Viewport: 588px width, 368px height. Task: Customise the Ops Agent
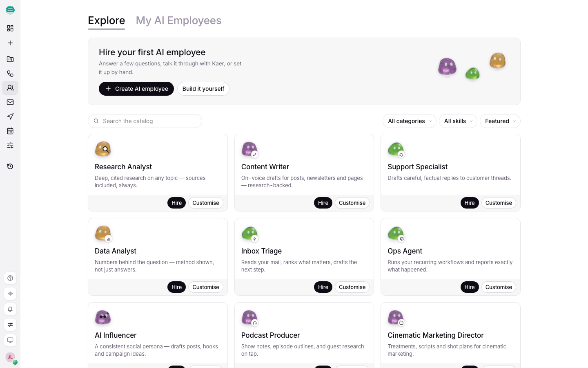click(499, 287)
